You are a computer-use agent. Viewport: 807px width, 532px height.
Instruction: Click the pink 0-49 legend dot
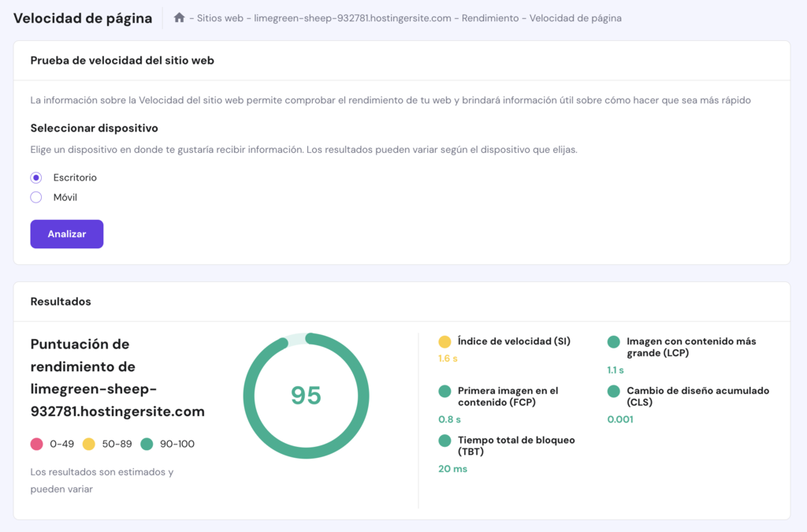point(35,444)
